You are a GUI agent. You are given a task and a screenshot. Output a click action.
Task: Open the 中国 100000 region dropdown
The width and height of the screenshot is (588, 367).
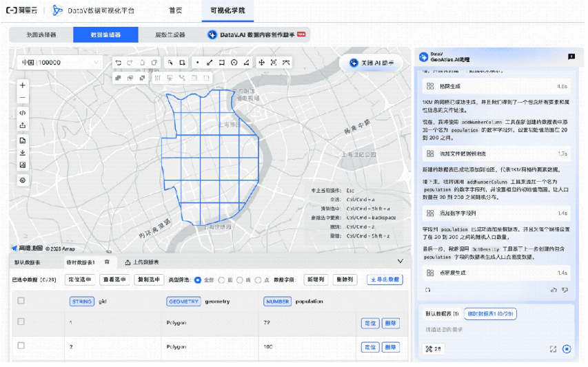(60, 63)
